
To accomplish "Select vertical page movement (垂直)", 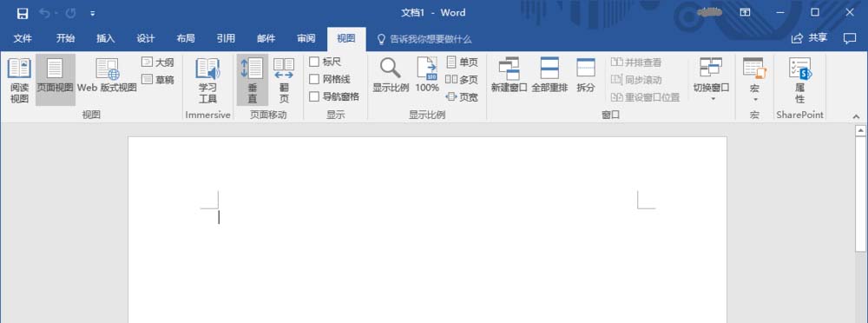I will (x=253, y=81).
